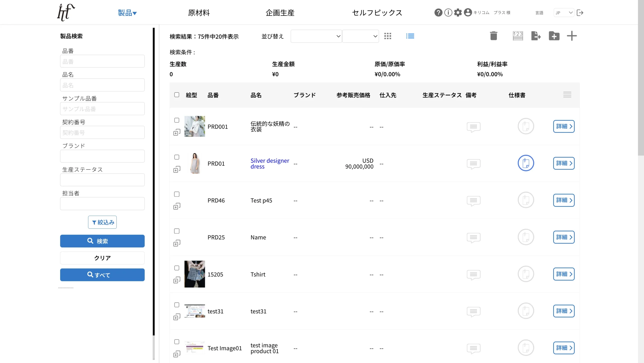Screen dimensions: 644x363
Task: Open the Silver designer dress link
Action: tap(270, 163)
